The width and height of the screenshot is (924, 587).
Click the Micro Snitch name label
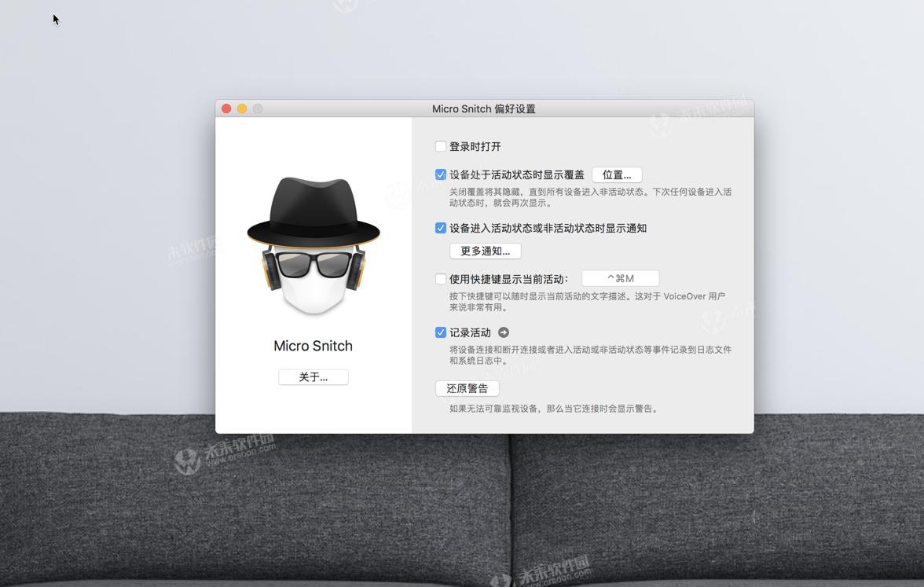click(x=313, y=346)
